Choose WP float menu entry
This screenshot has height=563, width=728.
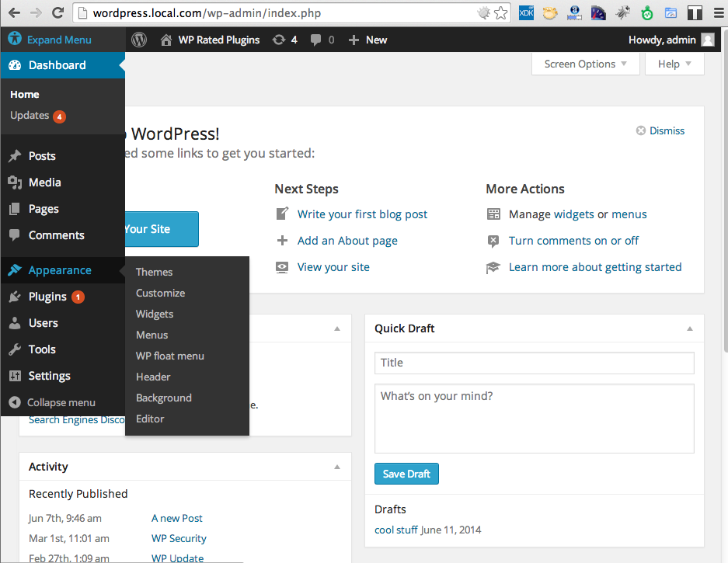pyautogui.click(x=170, y=356)
